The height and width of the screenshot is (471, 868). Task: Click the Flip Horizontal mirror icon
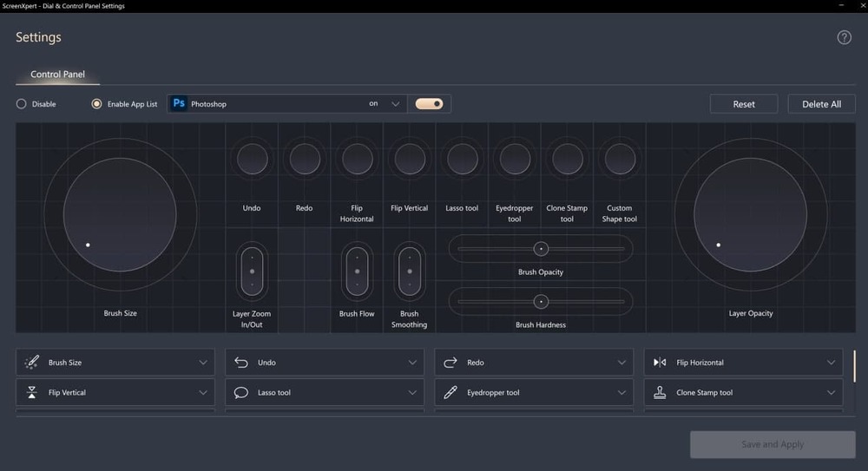point(660,363)
